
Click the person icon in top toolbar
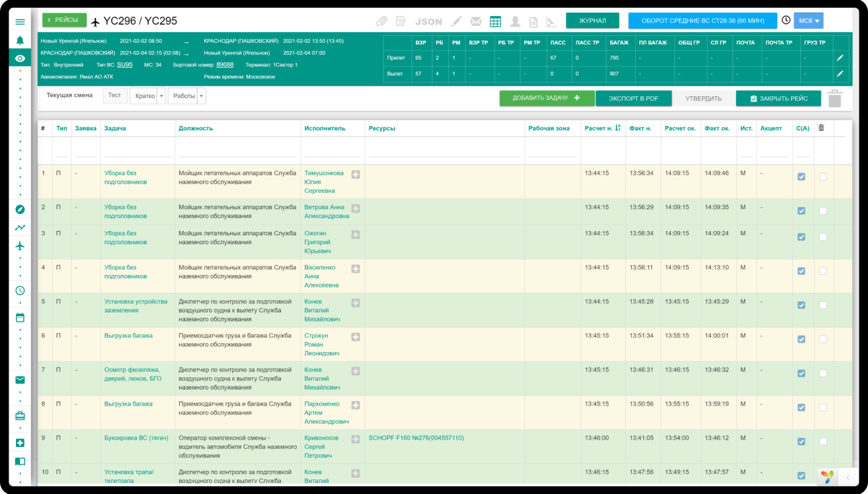[515, 21]
